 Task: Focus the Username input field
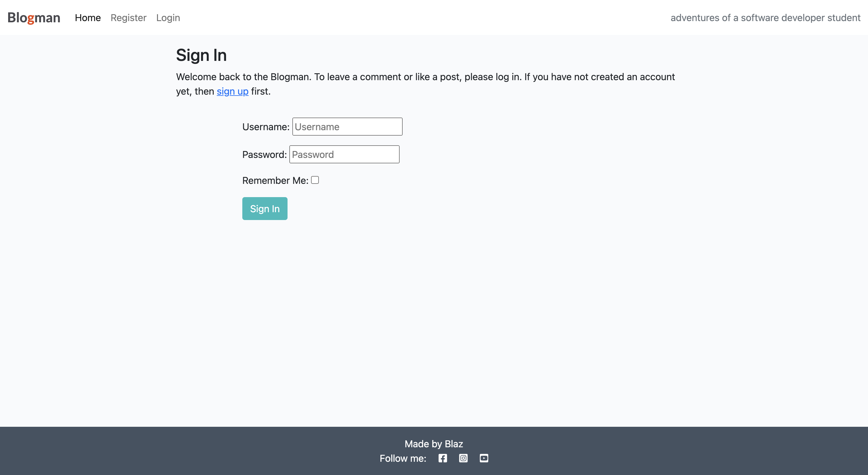[347, 127]
